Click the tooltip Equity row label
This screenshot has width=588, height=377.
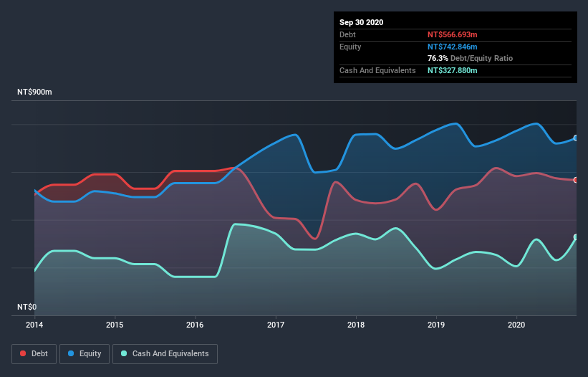point(350,47)
